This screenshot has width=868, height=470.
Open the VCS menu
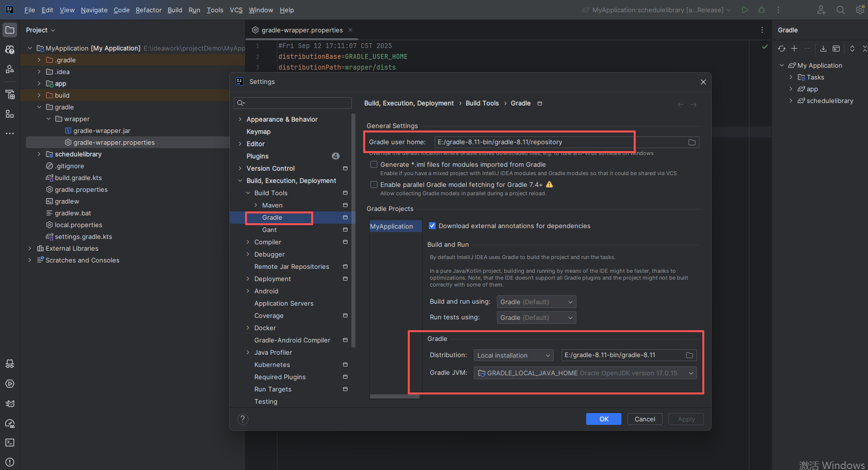[x=236, y=10]
